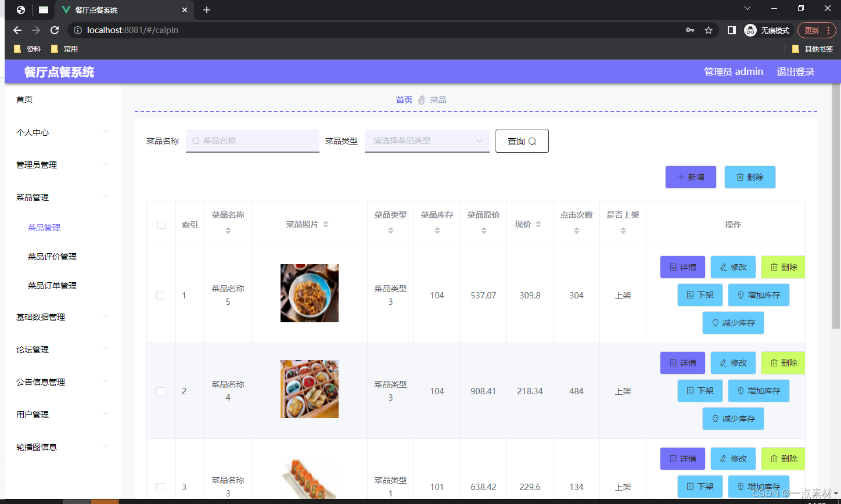Image resolution: width=841 pixels, height=504 pixels.
Task: Click the pencil icon on the first row's 修改 button
Action: tap(723, 267)
